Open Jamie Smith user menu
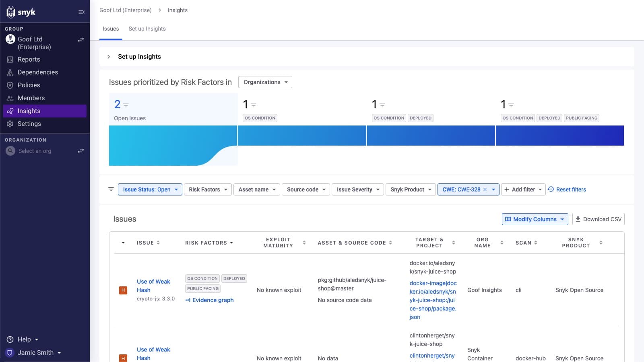This screenshot has height=362, width=644. click(34, 353)
